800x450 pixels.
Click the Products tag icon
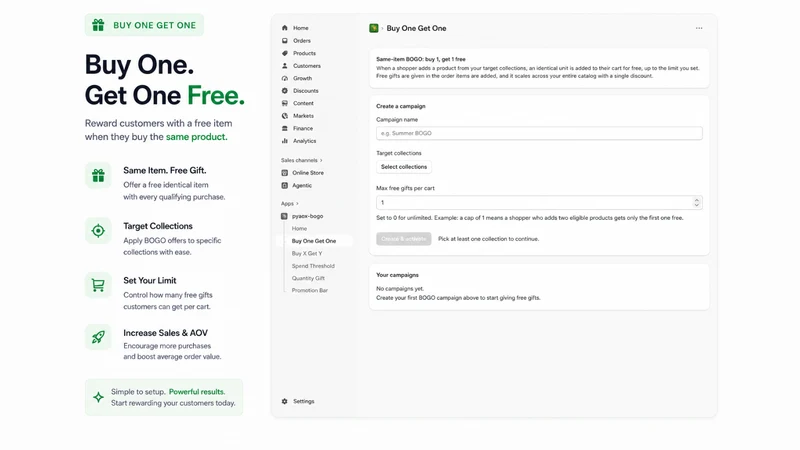(285, 53)
